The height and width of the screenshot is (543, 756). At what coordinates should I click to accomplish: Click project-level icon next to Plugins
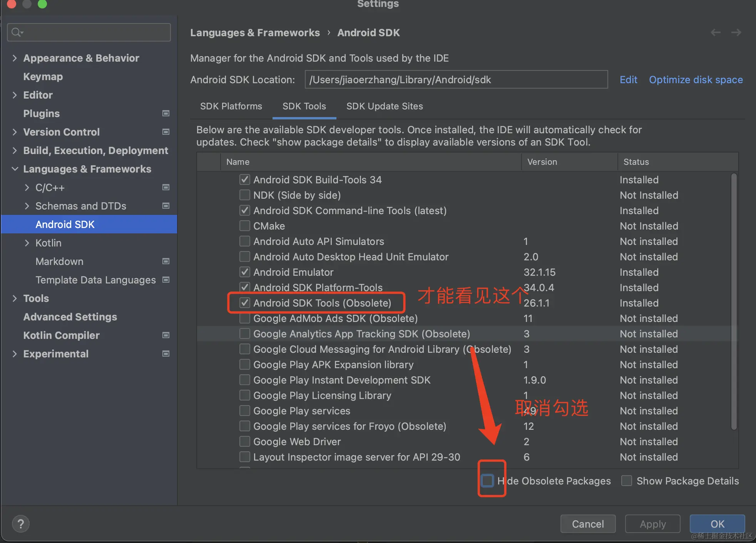[x=166, y=113]
